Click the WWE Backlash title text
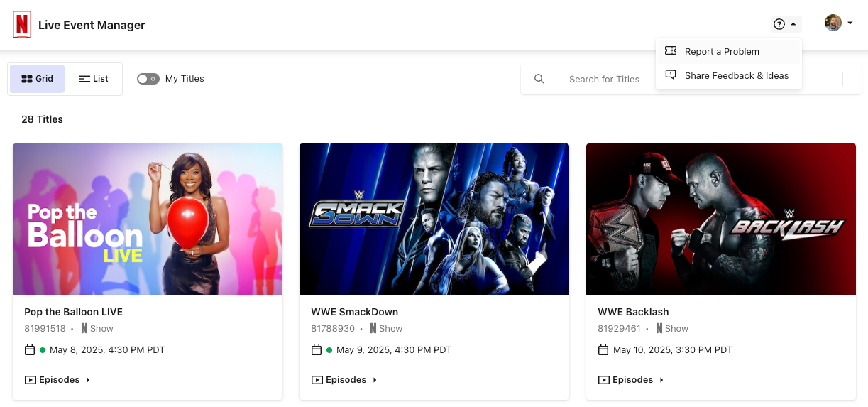 coord(633,312)
